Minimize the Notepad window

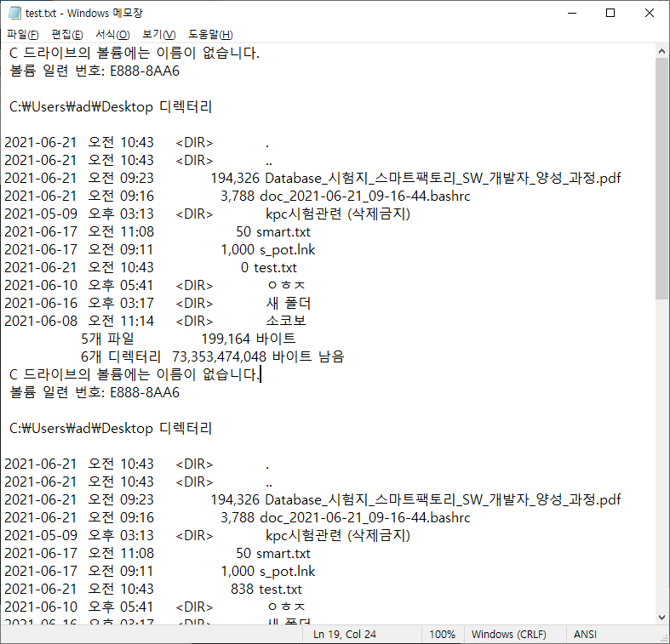tap(572, 14)
